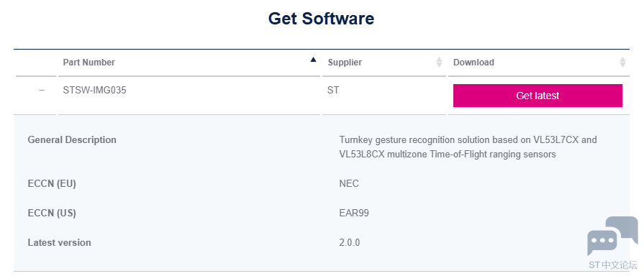The image size is (644, 276).
Task: Select the STSW-IMG035 part number
Action: [94, 91]
